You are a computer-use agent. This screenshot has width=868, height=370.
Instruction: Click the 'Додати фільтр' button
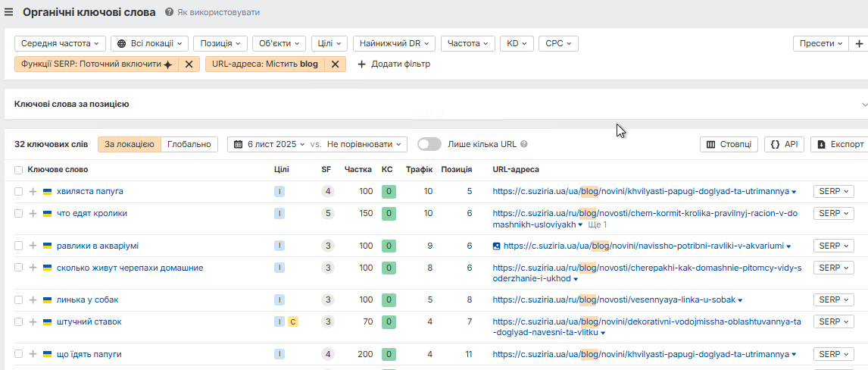click(x=394, y=64)
